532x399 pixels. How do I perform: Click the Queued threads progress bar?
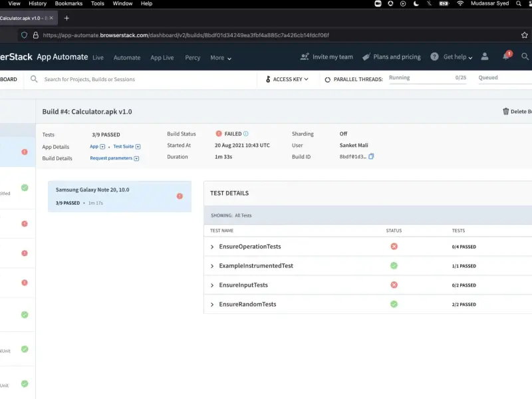click(x=505, y=80)
